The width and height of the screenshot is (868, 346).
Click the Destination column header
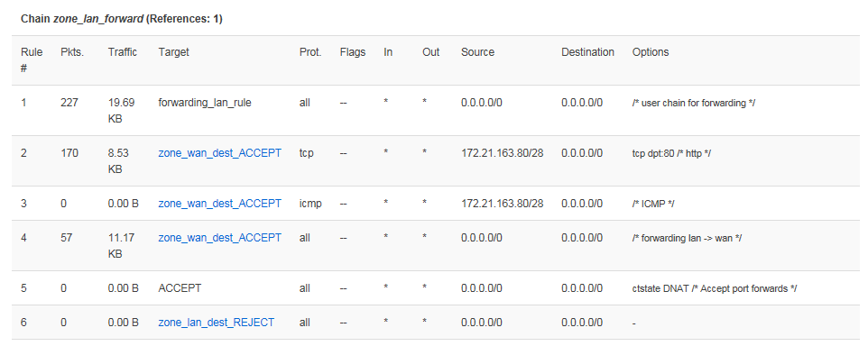[x=588, y=52]
